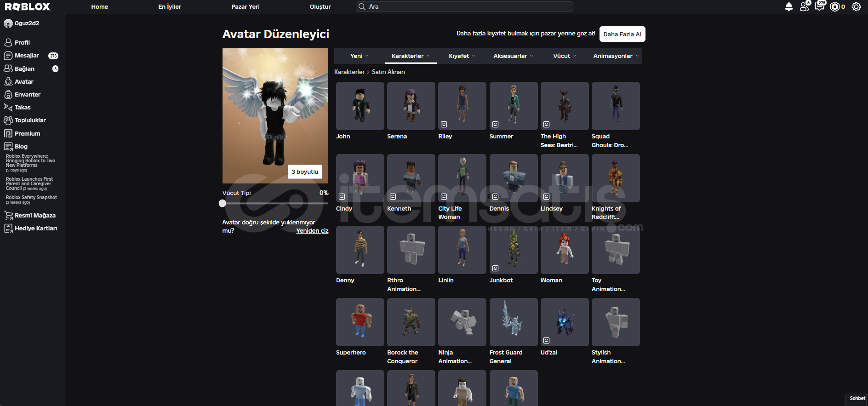Select the Superhero character thumbnail
This screenshot has height=406, width=868.
click(x=360, y=322)
